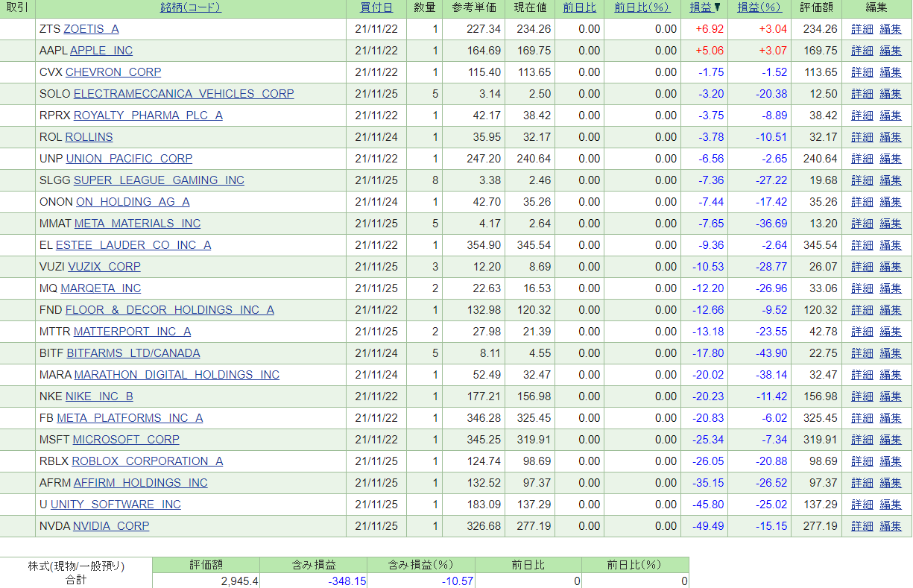Open ESTEE_LAUDER_CO_INC_A link
This screenshot has width=913, height=588.
tap(133, 245)
